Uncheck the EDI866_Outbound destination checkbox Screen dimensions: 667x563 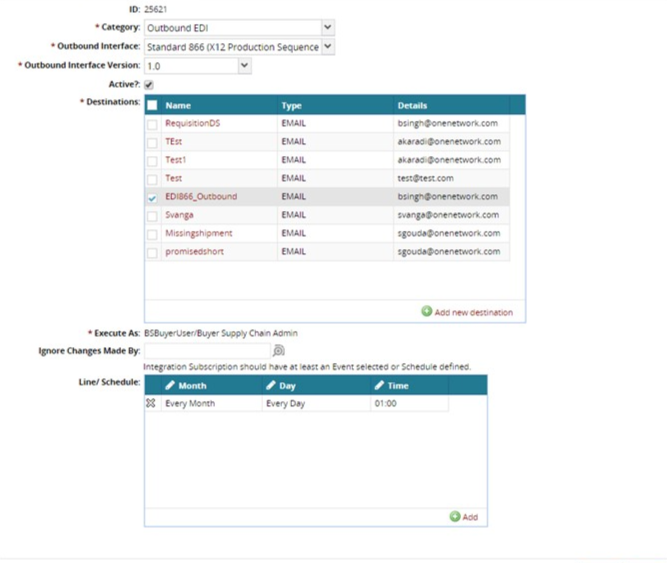pos(152,198)
